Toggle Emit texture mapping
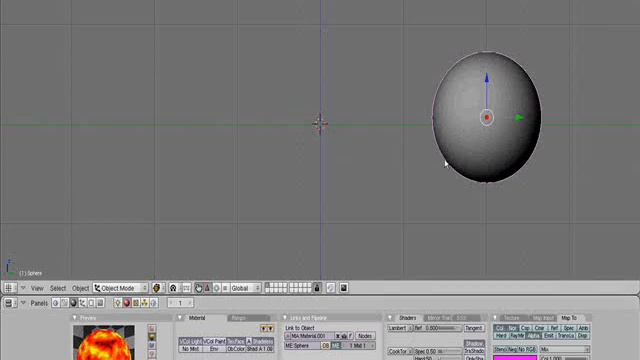This screenshot has height=360, width=640. pos(549,336)
